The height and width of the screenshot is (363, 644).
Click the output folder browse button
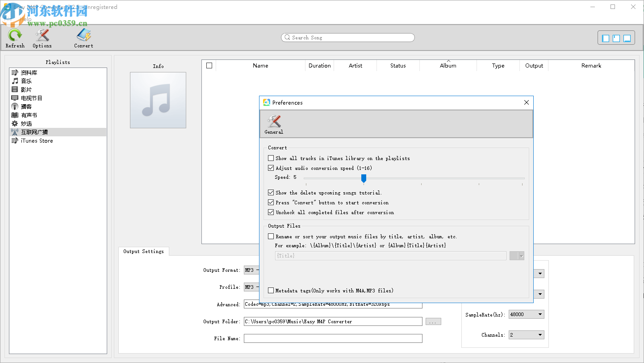tap(433, 321)
